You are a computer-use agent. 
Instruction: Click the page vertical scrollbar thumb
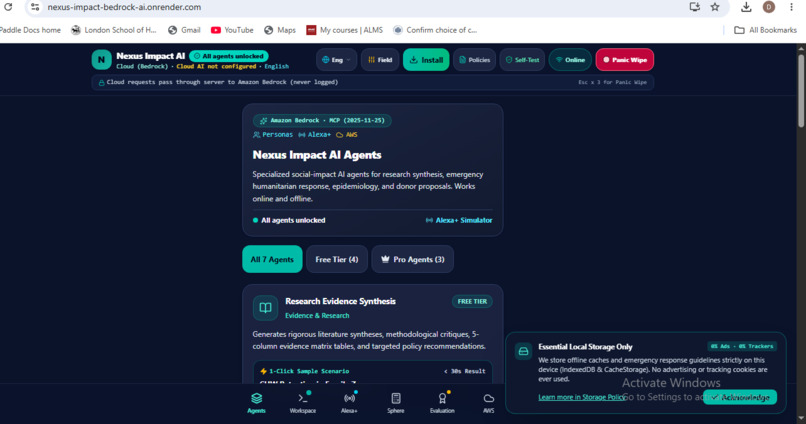point(801,90)
